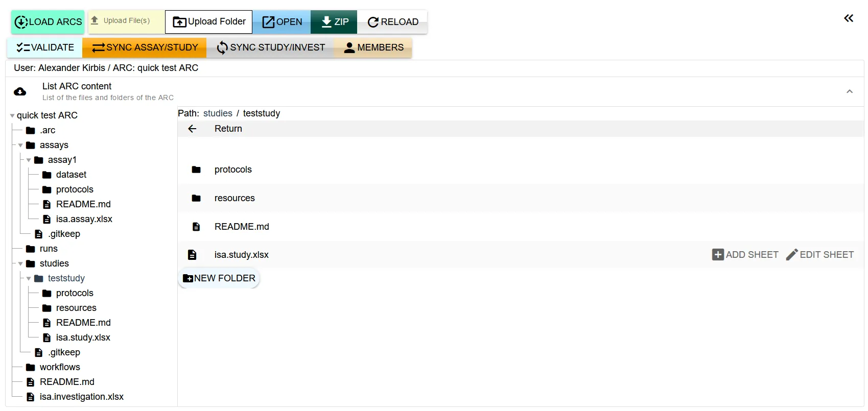This screenshot has width=868, height=411.
Task: Click the RELOAD button
Action: point(392,22)
